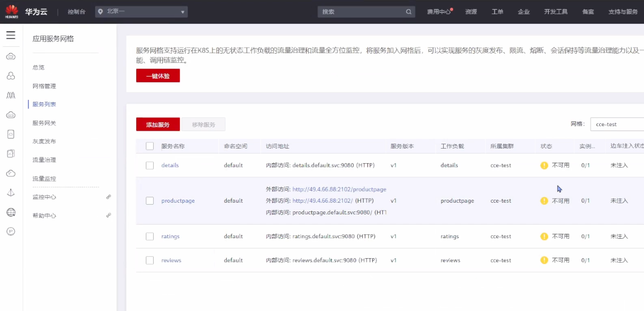Click the external link icon beside 帮助中心
The width and height of the screenshot is (644, 311).
[108, 215]
